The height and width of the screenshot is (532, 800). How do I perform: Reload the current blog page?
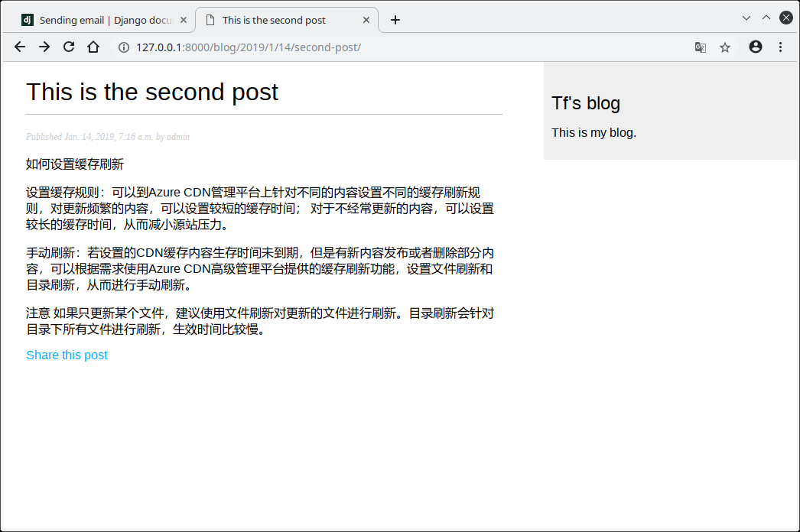[x=69, y=47]
